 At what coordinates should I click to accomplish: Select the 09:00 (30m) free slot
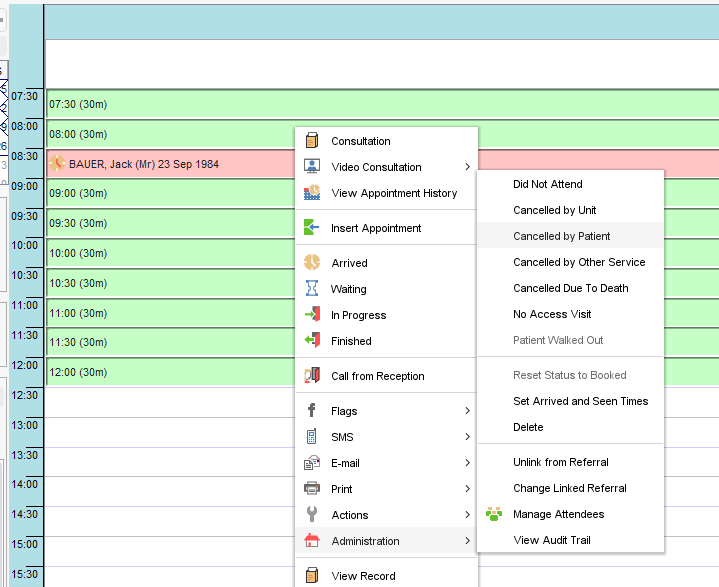click(x=171, y=193)
